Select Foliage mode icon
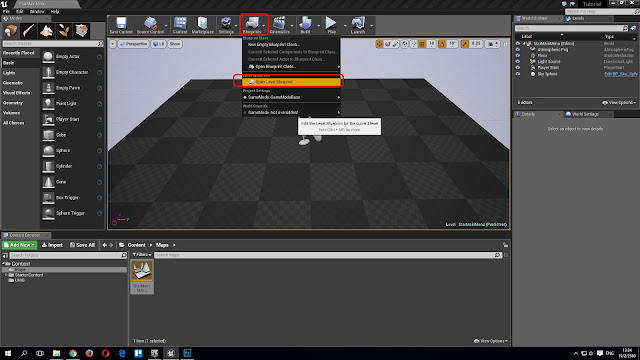Viewport: 640px width, 360px height. click(x=64, y=31)
